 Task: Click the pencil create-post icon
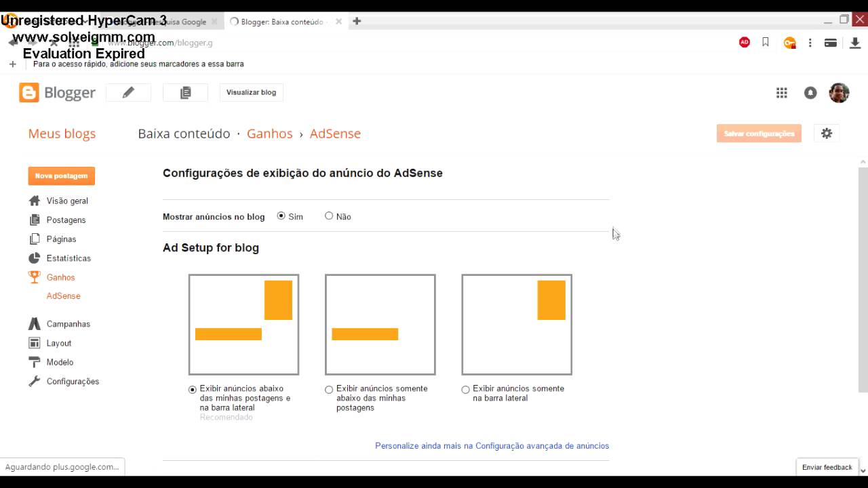point(128,93)
